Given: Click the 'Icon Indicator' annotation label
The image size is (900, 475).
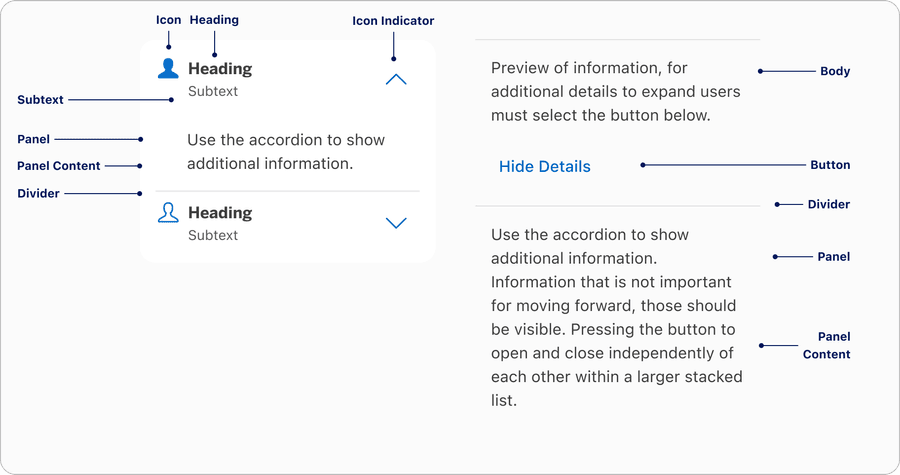Looking at the screenshot, I should 393,21.
